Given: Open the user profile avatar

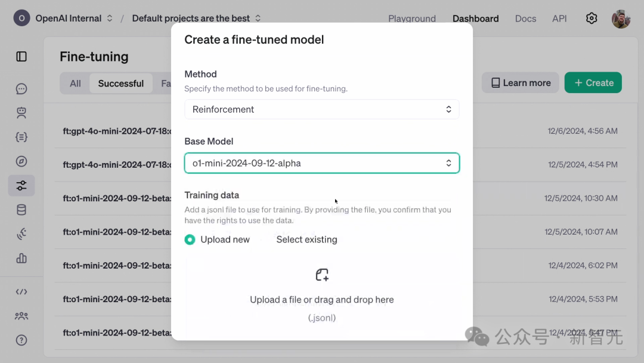Looking at the screenshot, I should tap(621, 19).
